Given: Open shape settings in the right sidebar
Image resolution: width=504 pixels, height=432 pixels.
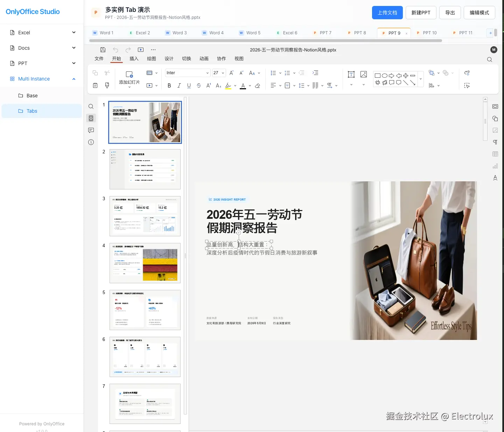Looking at the screenshot, I should [x=495, y=118].
